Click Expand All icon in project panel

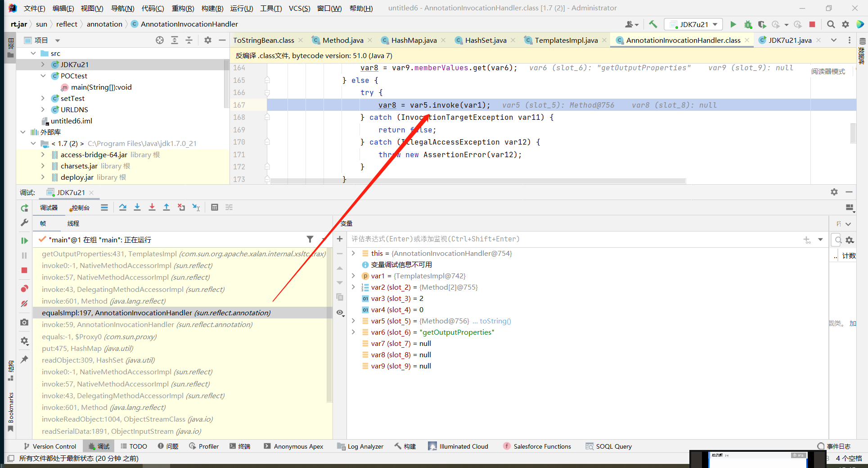coord(175,40)
